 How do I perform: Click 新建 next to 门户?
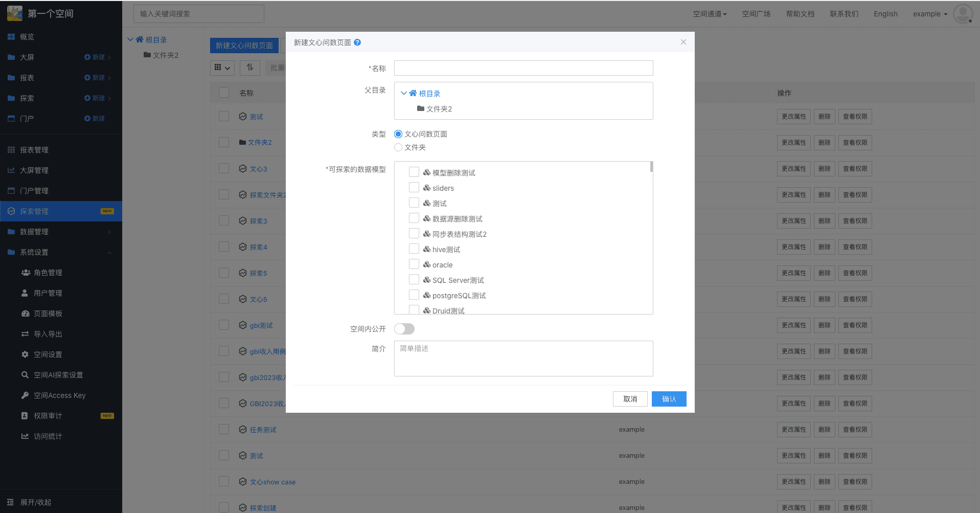point(95,119)
